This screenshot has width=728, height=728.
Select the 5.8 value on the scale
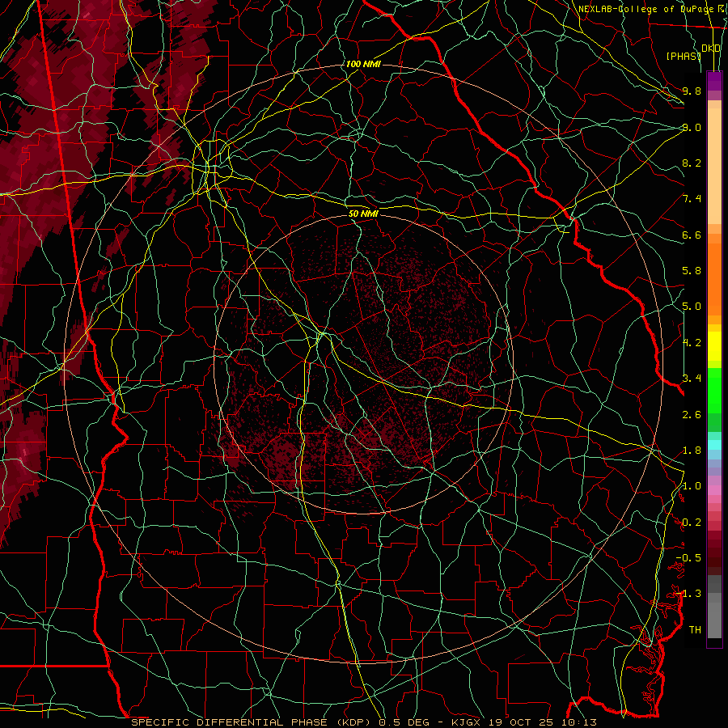point(692,271)
